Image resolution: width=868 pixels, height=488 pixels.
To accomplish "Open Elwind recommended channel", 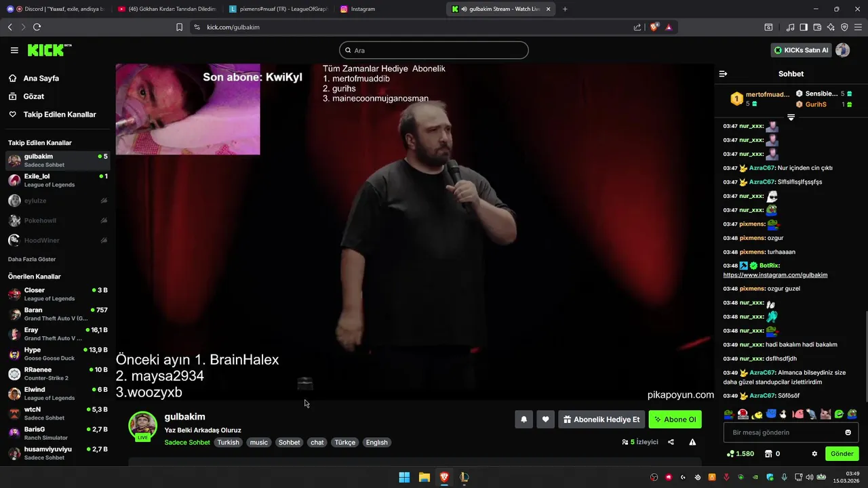I will (x=58, y=393).
